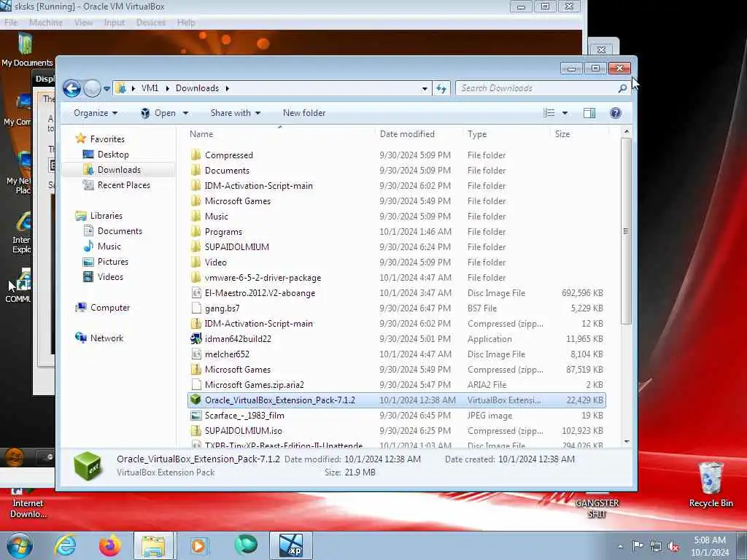Click the muted volume tray icon
Image resolution: width=747 pixels, height=560 pixels.
tap(673, 546)
